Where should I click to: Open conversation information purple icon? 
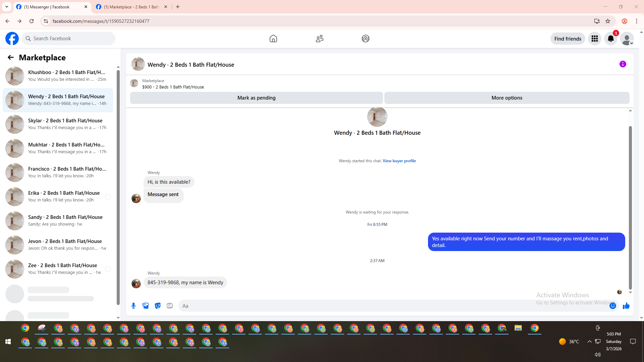coord(623,64)
